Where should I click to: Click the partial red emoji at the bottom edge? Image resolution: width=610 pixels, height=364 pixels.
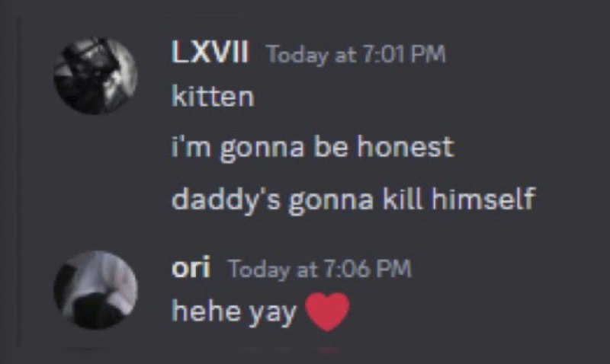(x=329, y=350)
